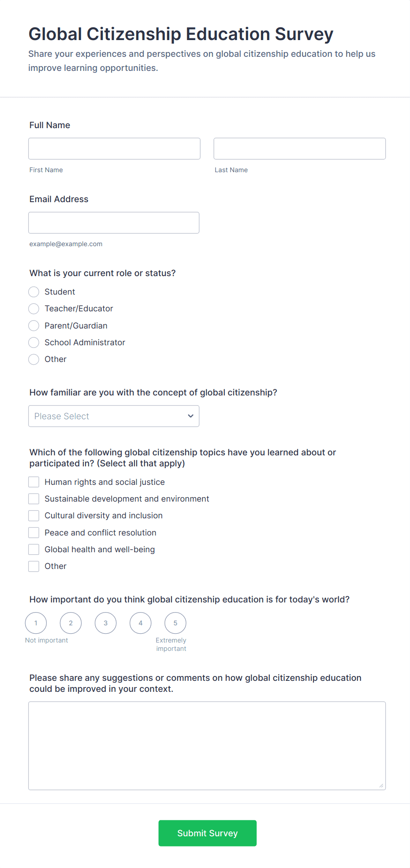The height and width of the screenshot is (868, 410).
Task: Click the Last Name input field
Action: tap(299, 149)
